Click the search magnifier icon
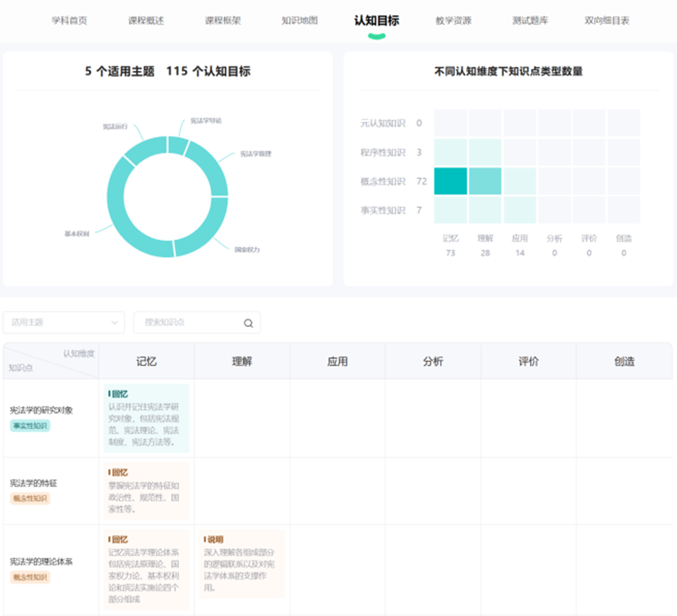 [248, 323]
